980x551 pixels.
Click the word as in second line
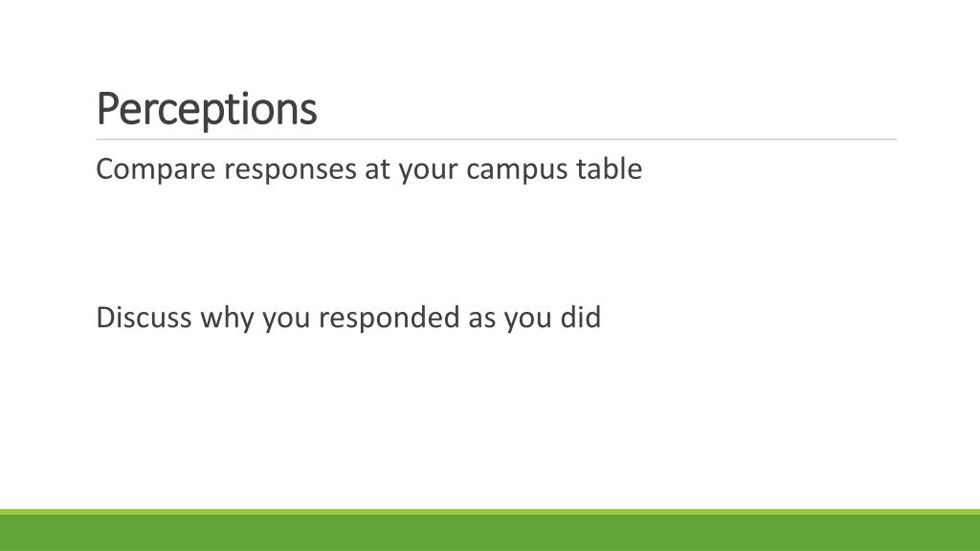click(482, 320)
